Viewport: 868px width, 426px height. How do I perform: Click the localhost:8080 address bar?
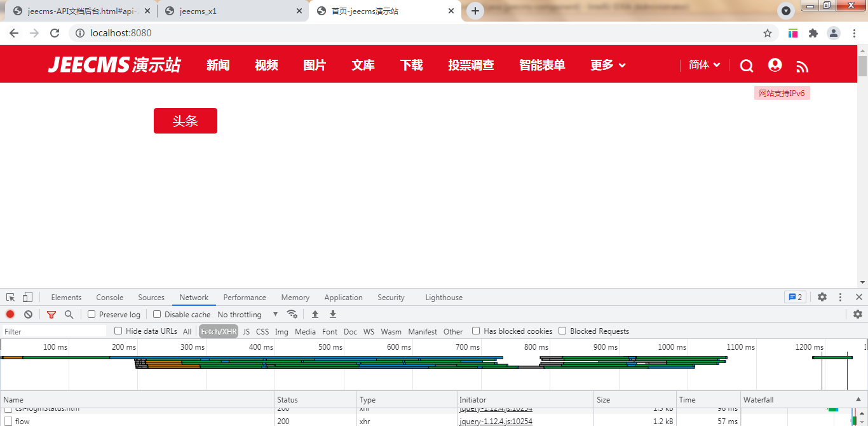(121, 33)
